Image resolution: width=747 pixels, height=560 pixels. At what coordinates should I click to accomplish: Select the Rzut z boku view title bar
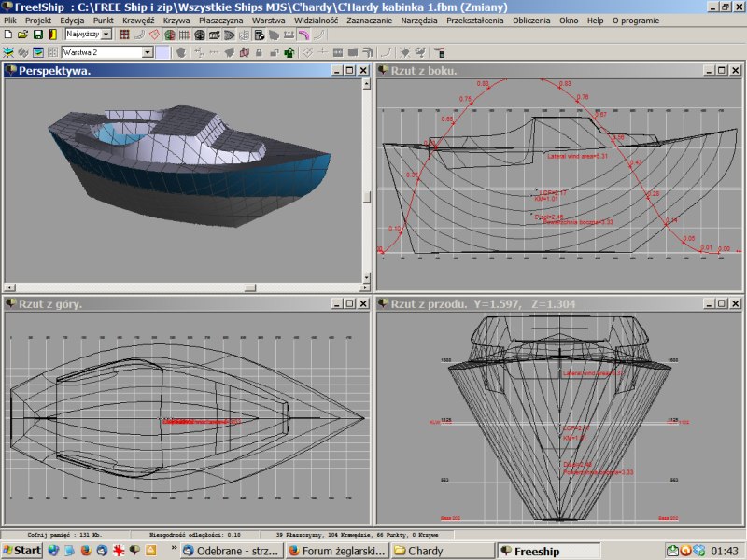point(523,70)
